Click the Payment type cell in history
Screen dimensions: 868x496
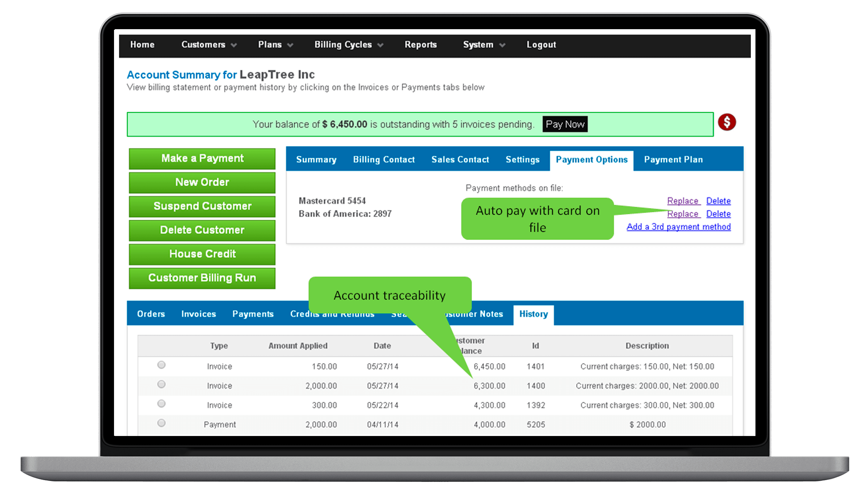219,425
